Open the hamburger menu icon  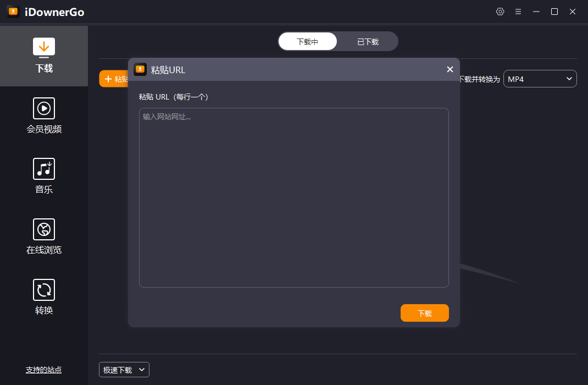pyautogui.click(x=518, y=11)
